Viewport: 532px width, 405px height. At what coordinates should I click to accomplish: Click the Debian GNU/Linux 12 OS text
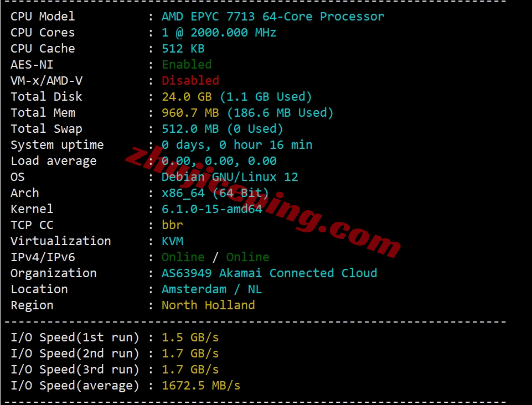click(x=230, y=177)
